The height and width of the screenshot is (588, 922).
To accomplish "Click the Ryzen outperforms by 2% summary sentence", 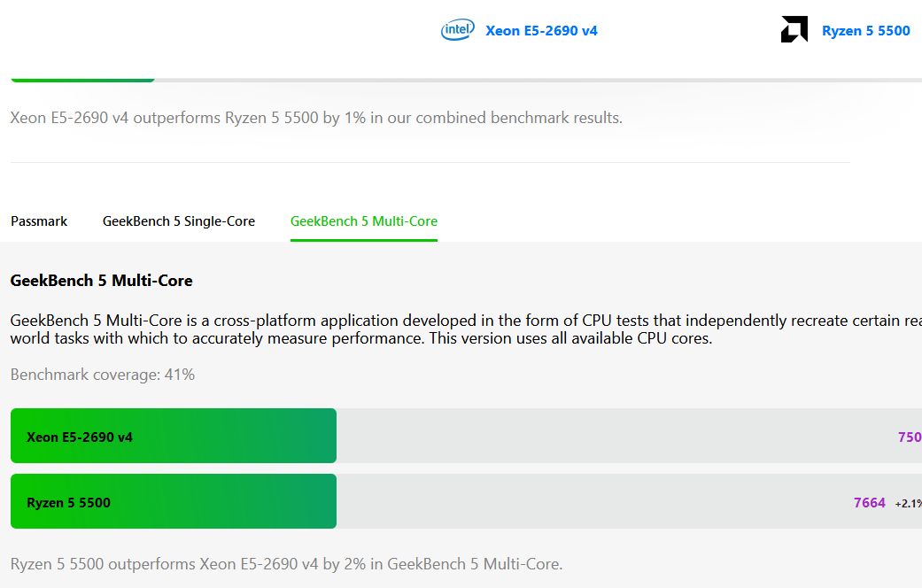I will pyautogui.click(x=286, y=564).
